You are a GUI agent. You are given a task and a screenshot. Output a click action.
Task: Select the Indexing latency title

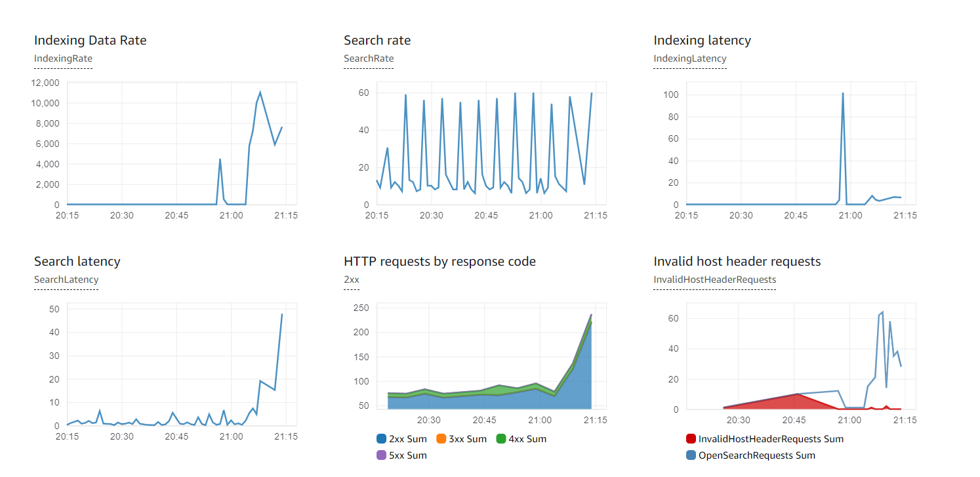[x=703, y=40]
